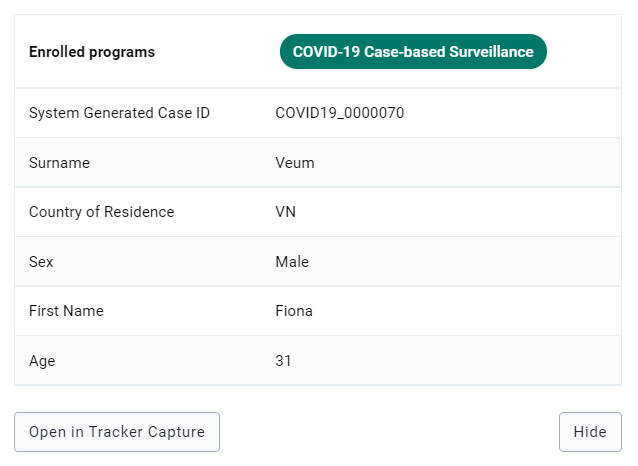Image resolution: width=638 pixels, height=466 pixels.
Task: Select the country value VN
Action: click(286, 212)
